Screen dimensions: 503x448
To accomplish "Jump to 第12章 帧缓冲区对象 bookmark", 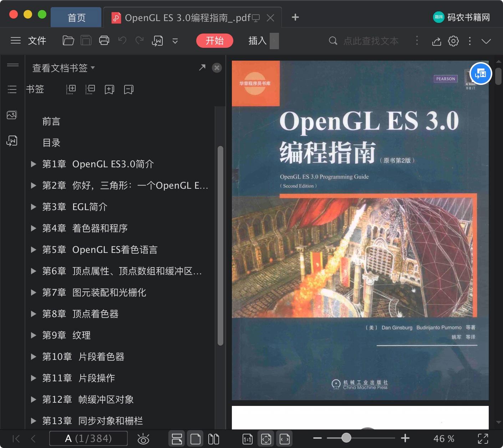I will pos(88,399).
